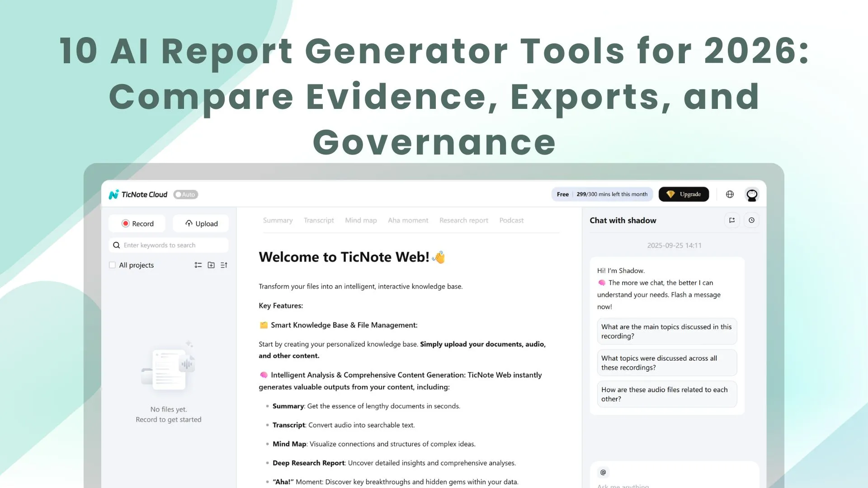Select 'What are the main topics' suggestion
The image size is (868, 488).
tap(666, 332)
